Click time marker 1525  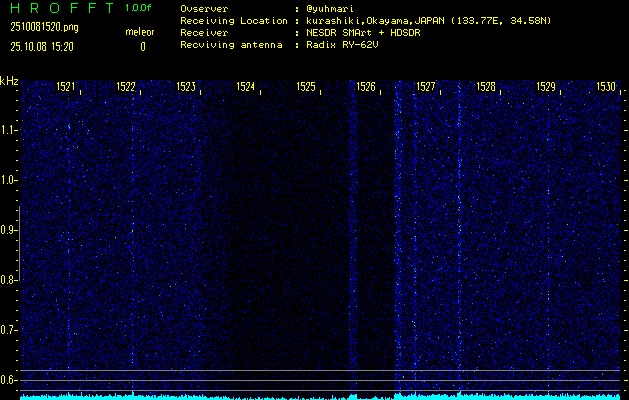[x=306, y=86]
